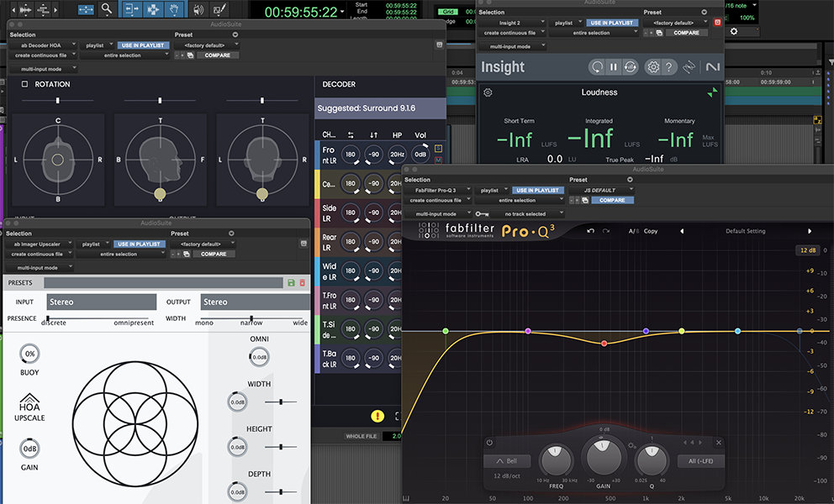This screenshot has height=504, width=834.
Task: Open Preset menu arrow in Decoder window
Action: click(235, 34)
